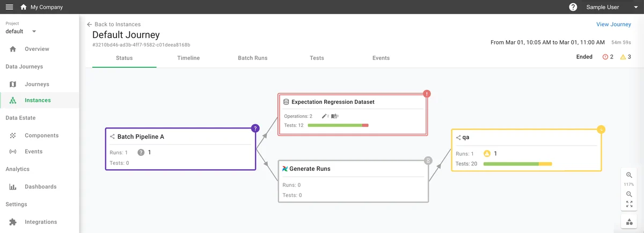Expand the Project default dropdown

click(x=34, y=32)
